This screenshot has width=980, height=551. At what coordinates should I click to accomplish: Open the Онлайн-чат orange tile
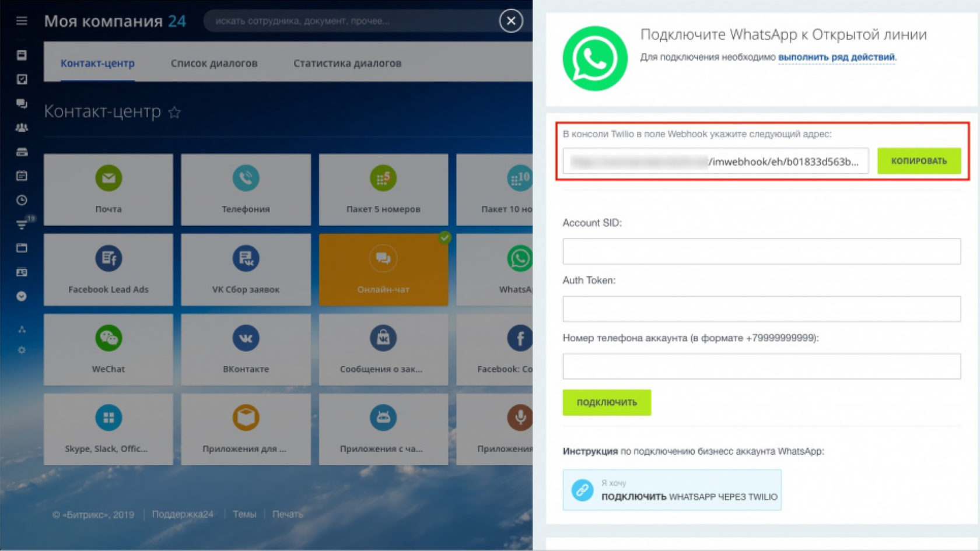(x=383, y=269)
